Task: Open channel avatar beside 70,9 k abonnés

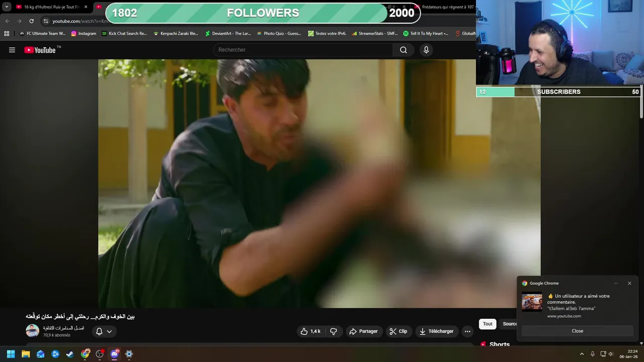Action: point(32,331)
